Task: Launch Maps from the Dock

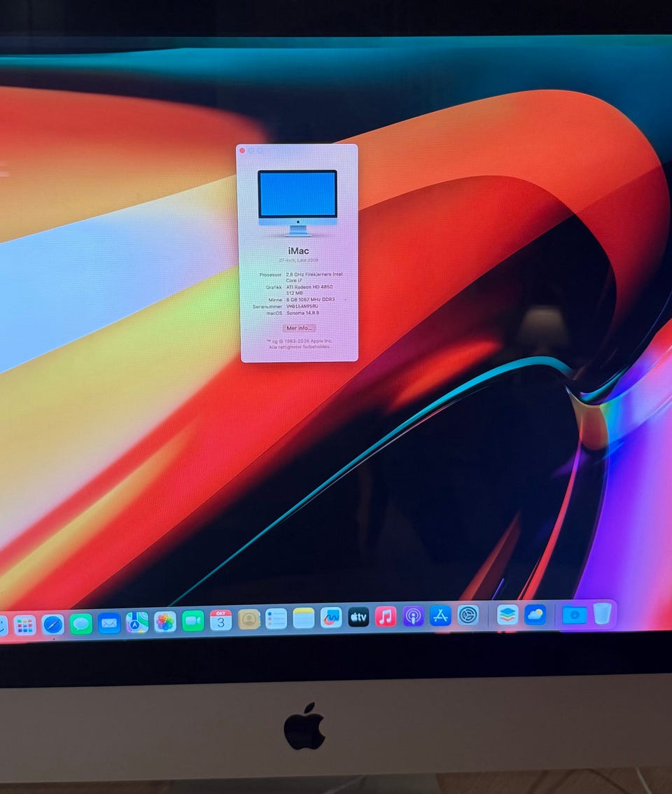Action: pyautogui.click(x=136, y=622)
